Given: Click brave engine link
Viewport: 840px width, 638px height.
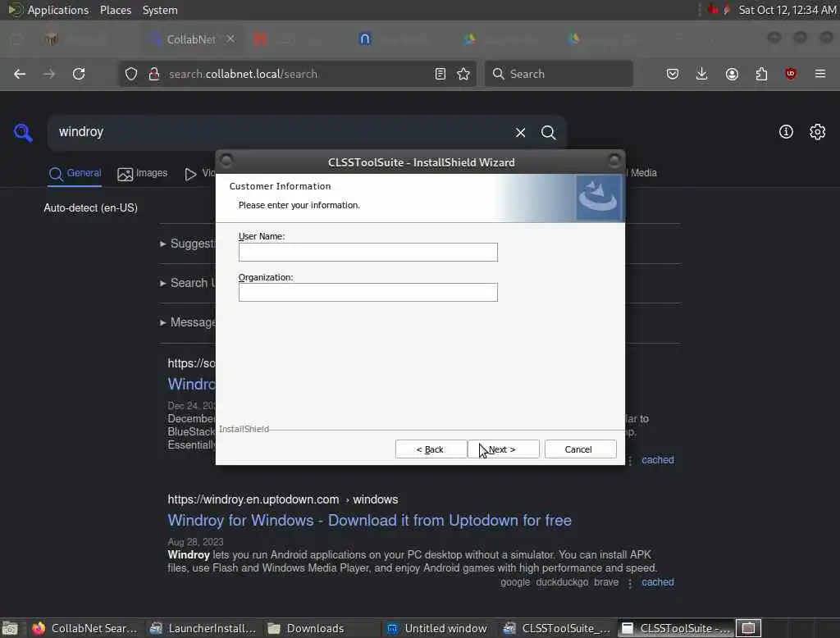Looking at the screenshot, I should coord(606,581).
